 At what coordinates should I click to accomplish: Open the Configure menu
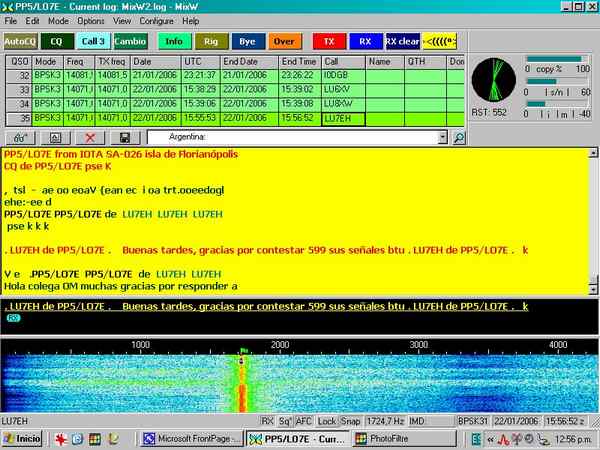coord(155,20)
